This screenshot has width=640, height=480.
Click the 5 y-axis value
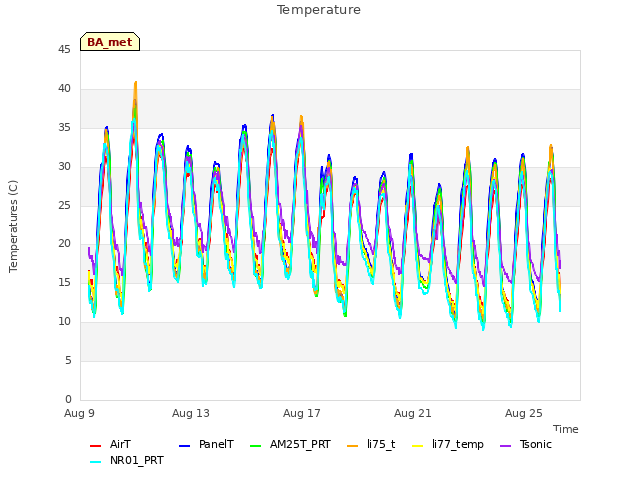click(68, 360)
